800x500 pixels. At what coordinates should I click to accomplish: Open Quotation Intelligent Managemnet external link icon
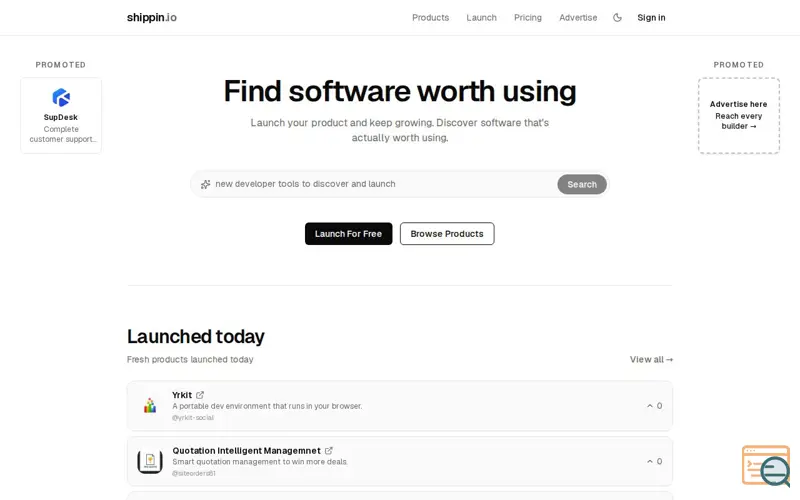pyautogui.click(x=329, y=451)
